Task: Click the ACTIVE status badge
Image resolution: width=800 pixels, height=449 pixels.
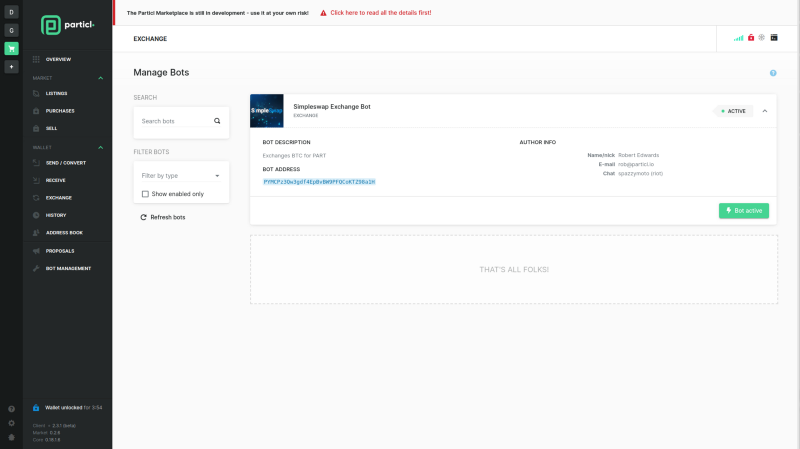Action: click(x=733, y=111)
